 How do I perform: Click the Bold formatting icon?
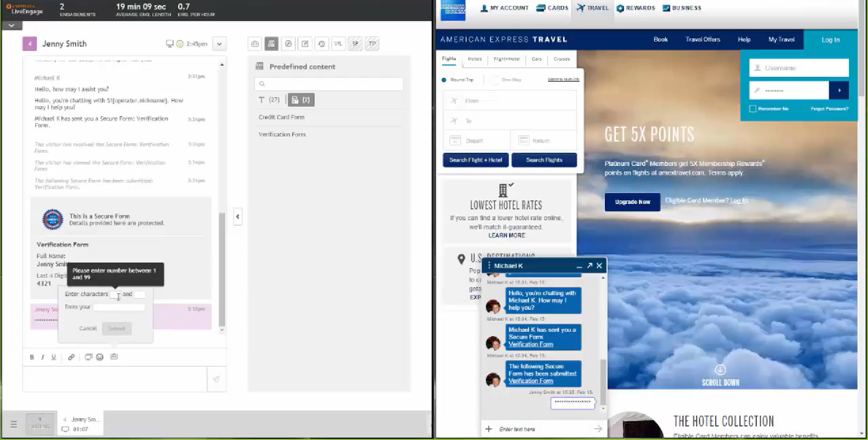(x=32, y=357)
